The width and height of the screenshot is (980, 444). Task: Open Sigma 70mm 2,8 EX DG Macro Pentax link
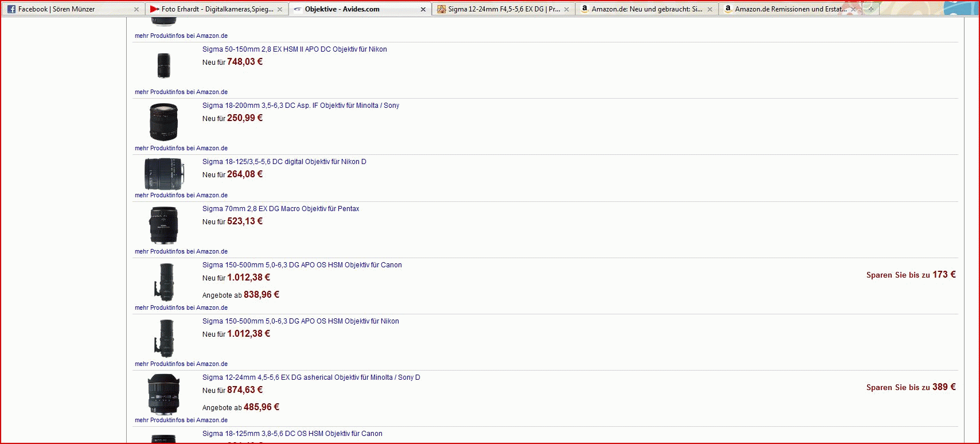click(280, 209)
